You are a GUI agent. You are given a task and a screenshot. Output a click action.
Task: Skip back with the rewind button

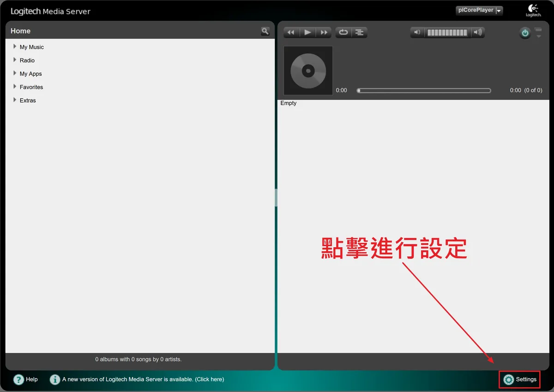pyautogui.click(x=291, y=32)
